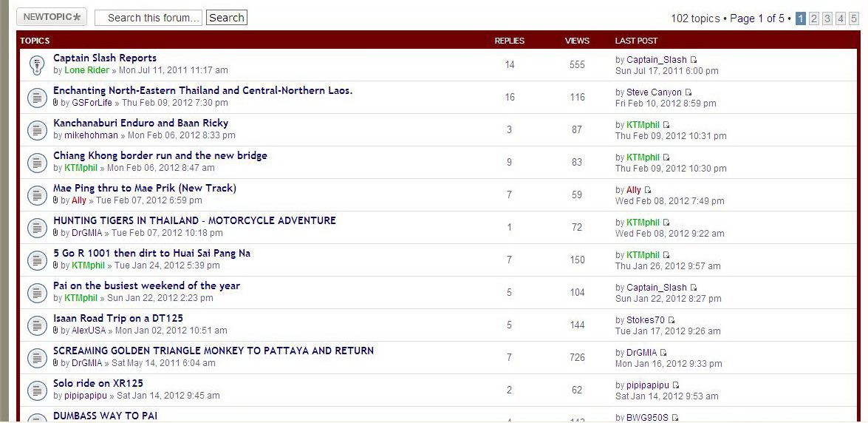The image size is (868, 423).
Task: Navigate to page 5 of topics
Action: (853, 18)
